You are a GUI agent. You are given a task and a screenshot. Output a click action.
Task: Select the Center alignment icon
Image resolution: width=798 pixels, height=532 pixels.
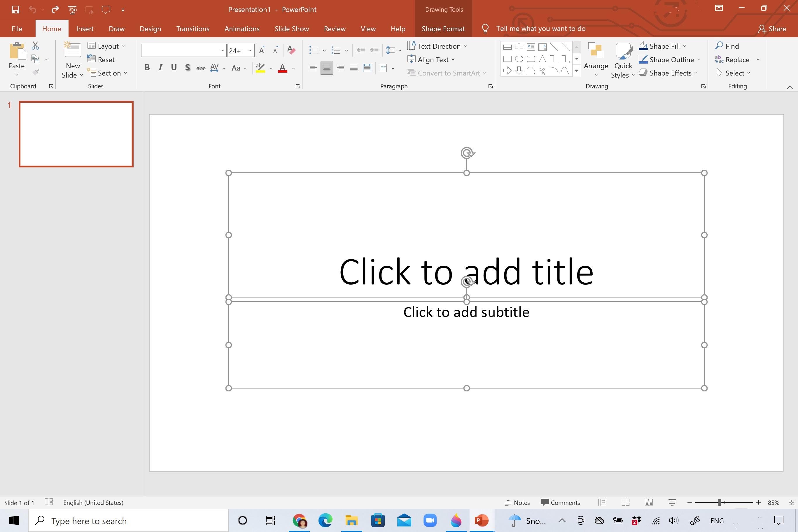point(326,68)
